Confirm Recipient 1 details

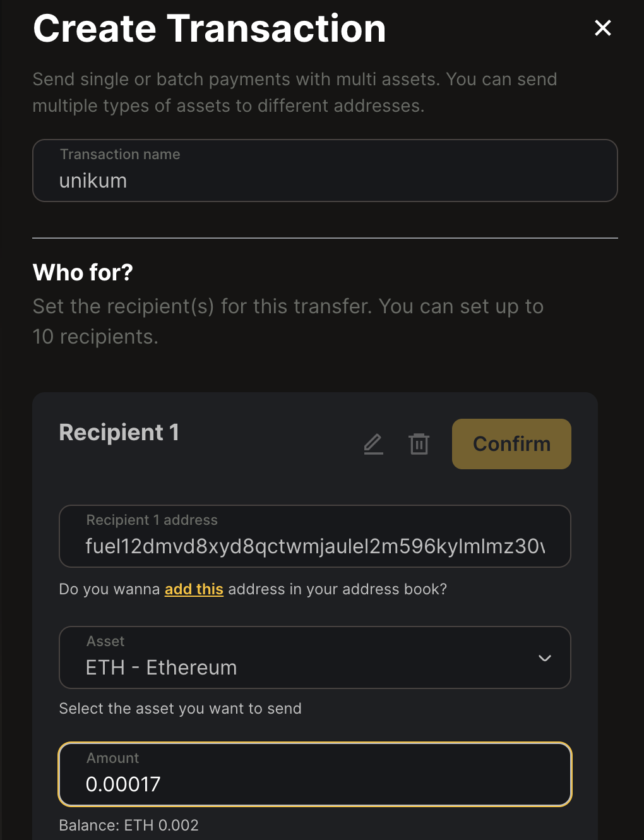511,444
